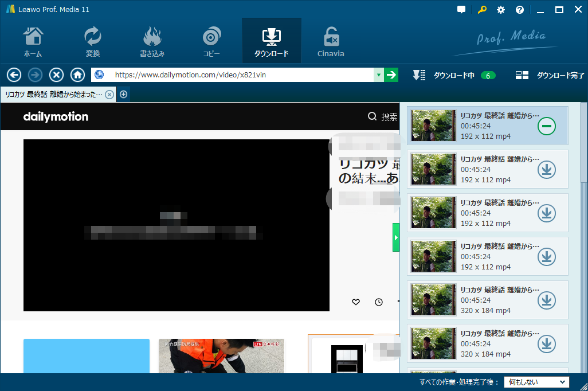The width and height of the screenshot is (588, 391).
Task: Collapse the download panel with green arrow
Action: click(396, 237)
